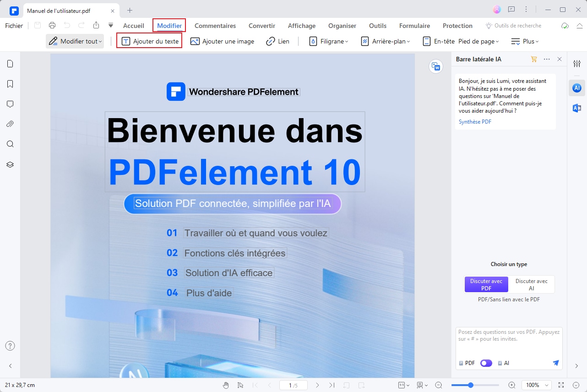Open the search panel magnifier icon
The height and width of the screenshot is (392, 587).
pos(10,144)
